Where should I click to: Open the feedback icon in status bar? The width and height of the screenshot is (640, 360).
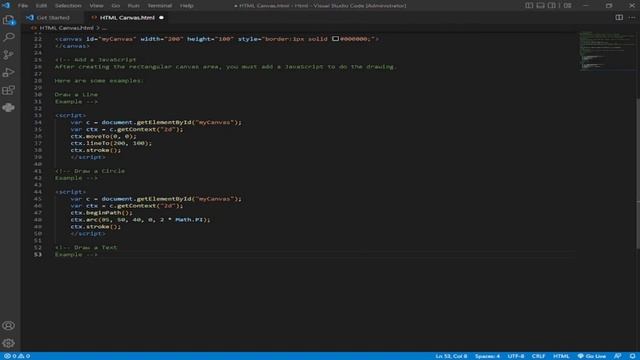point(618,356)
